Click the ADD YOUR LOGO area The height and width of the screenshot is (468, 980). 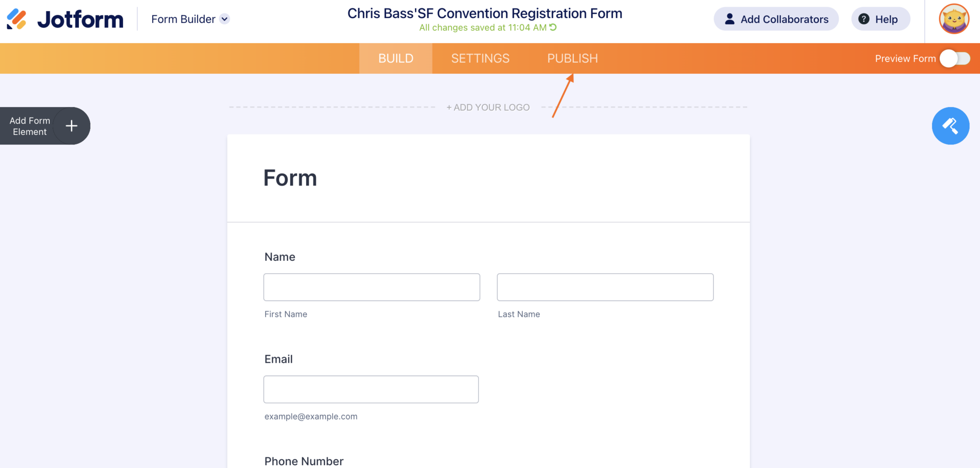[488, 107]
